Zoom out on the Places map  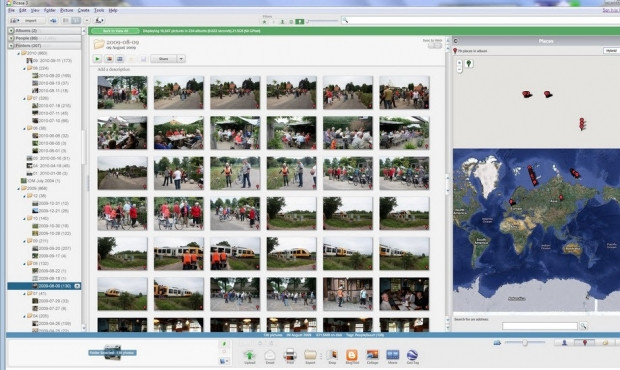pos(459,70)
